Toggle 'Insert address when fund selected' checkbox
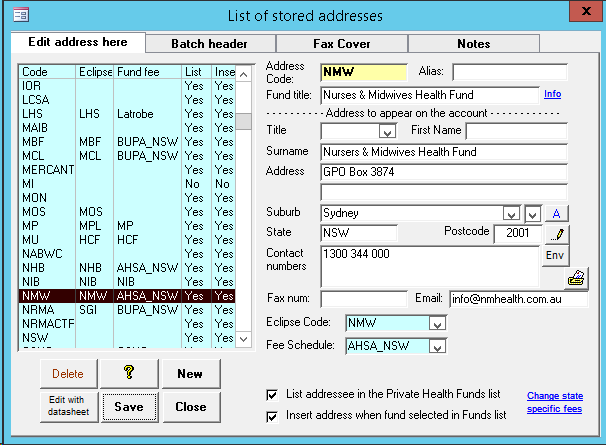Screen dimensions: 606x445 tap(272, 416)
